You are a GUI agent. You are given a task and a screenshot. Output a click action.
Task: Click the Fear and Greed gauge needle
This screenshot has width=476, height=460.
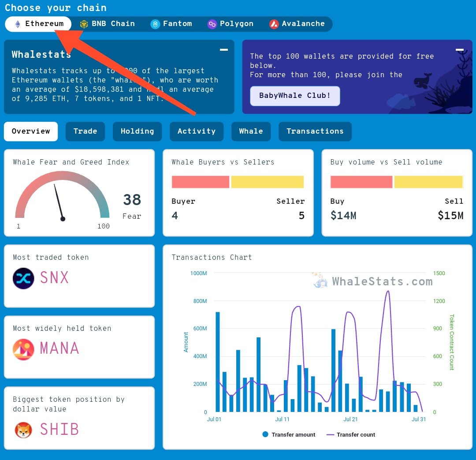tap(59, 202)
